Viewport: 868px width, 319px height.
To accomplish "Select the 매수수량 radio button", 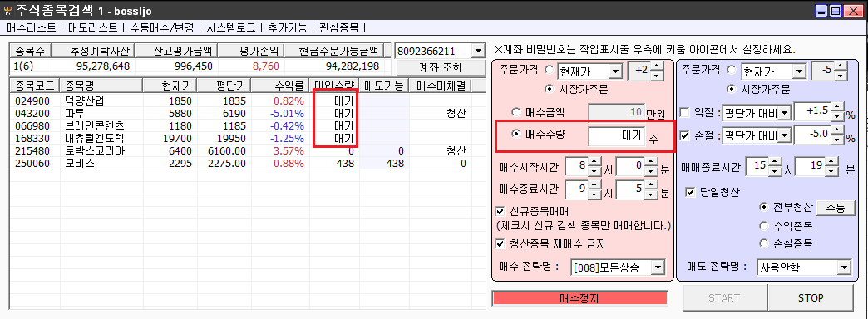I will [x=515, y=135].
